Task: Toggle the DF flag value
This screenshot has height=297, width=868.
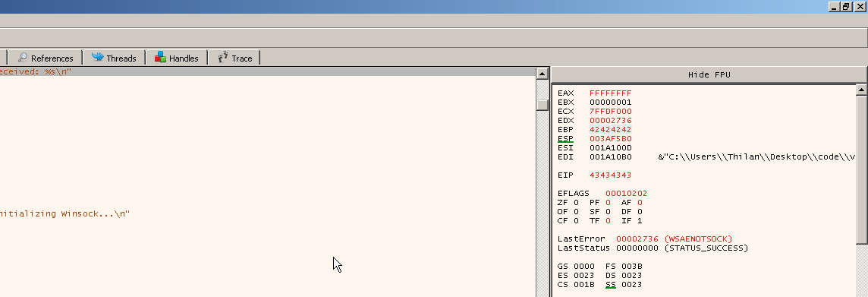Action: pyautogui.click(x=640, y=212)
